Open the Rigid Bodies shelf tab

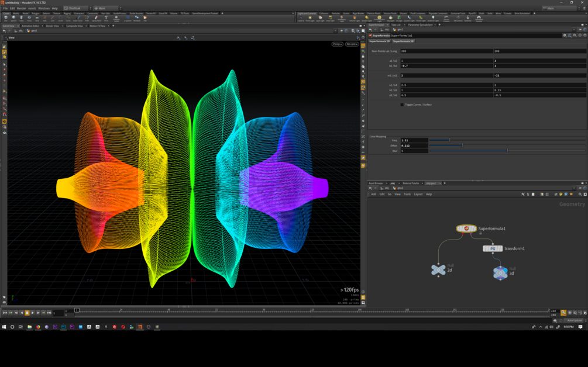pos(358,13)
